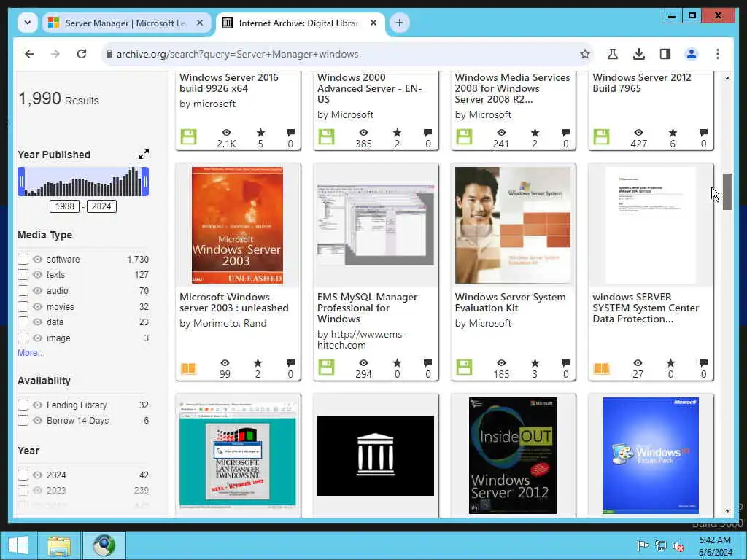Open the Windows Start button
Screen dimensions: 747x560
[18, 545]
